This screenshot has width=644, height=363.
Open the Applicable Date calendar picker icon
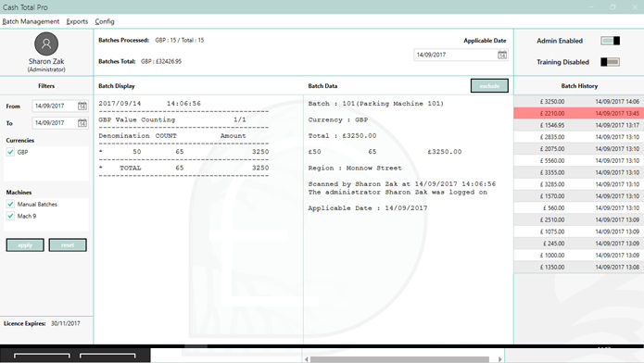tap(502, 55)
